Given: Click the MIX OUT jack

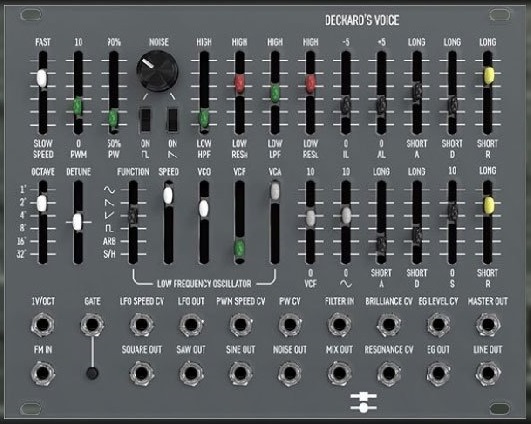Looking at the screenshot, I should pos(339,373).
